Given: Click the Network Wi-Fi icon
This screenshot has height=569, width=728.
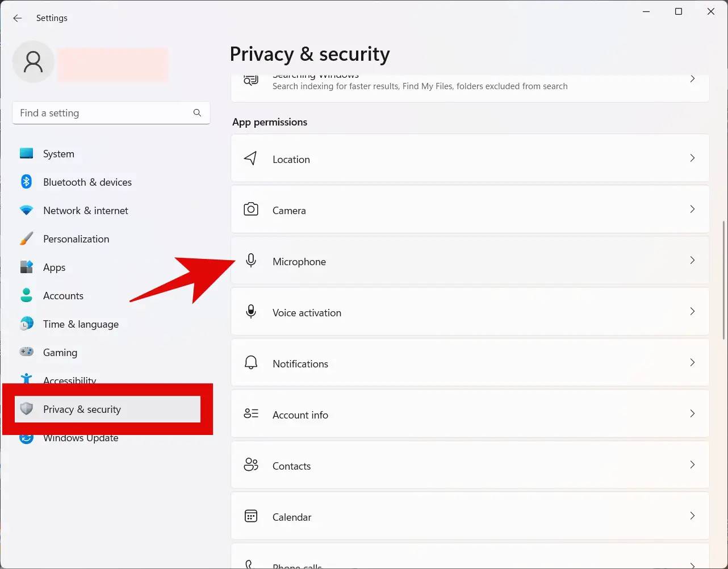Looking at the screenshot, I should [27, 211].
